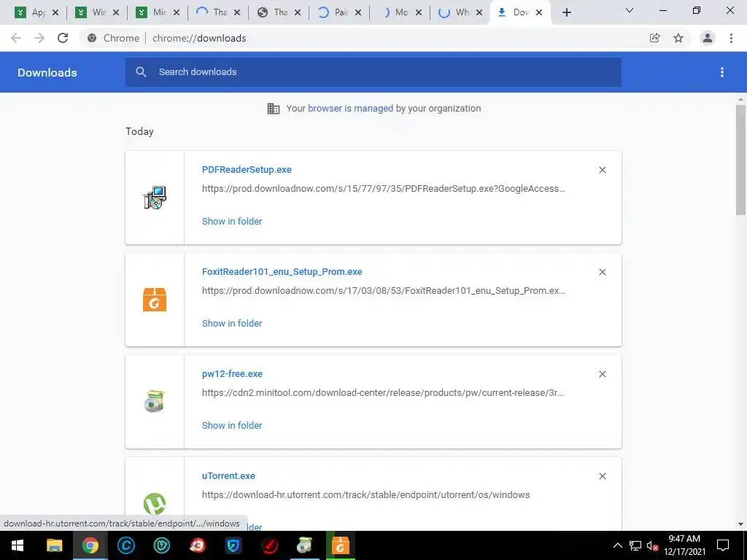This screenshot has height=560, width=747.
Task: Close the 'Dow' downloads tab
Action: [539, 13]
